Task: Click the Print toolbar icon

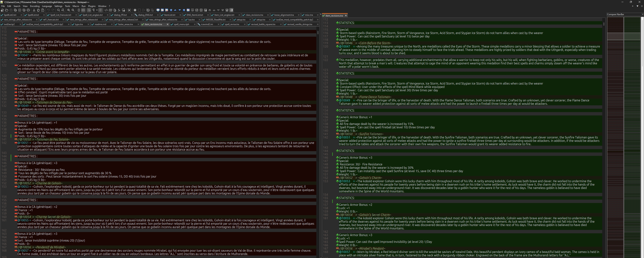Action: [28, 10]
